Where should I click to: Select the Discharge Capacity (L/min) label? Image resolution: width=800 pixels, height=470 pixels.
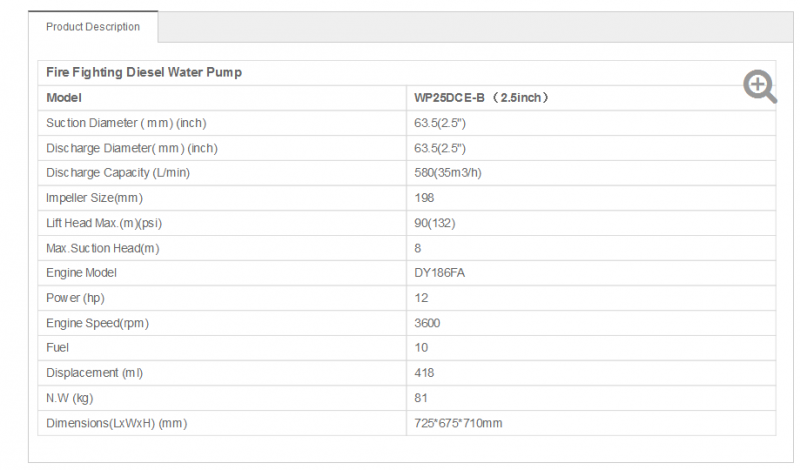tap(118, 173)
